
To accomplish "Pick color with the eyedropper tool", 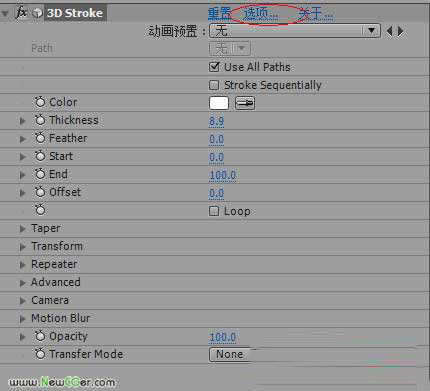I will coord(245,103).
